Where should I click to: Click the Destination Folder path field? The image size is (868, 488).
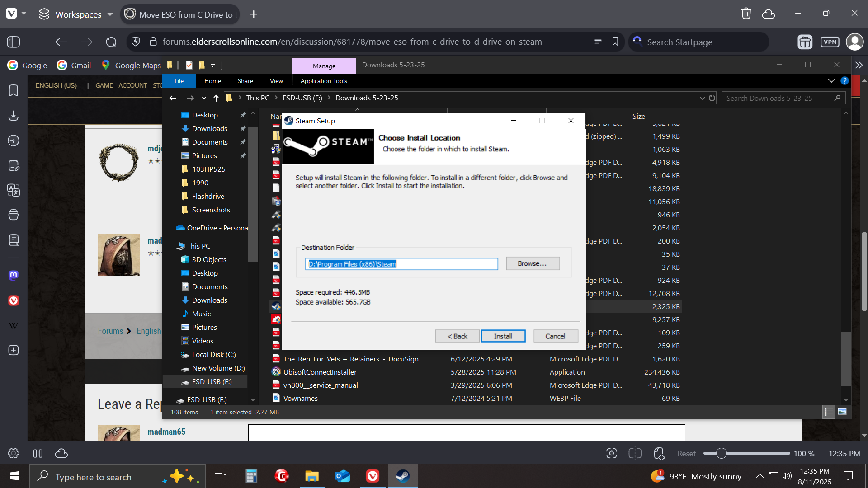[401, 264]
